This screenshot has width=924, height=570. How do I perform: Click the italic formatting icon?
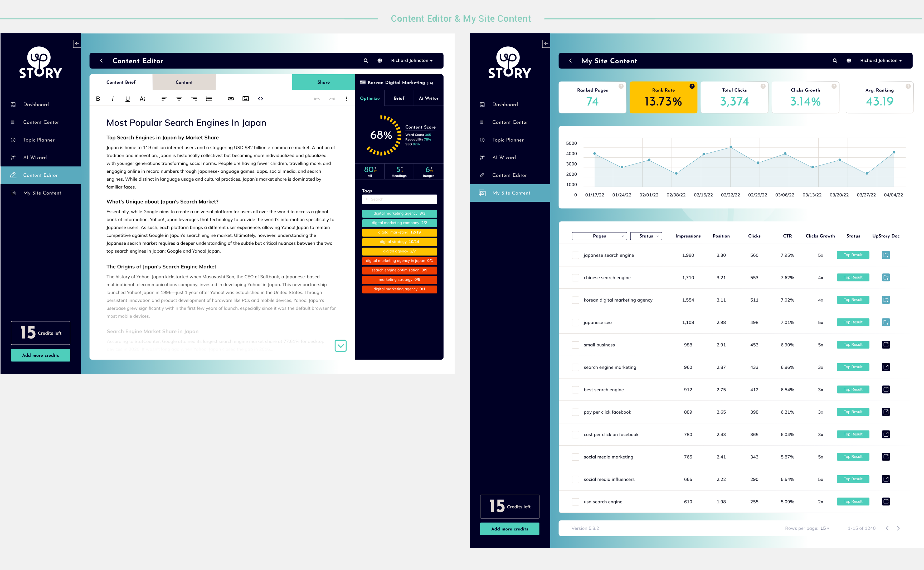(113, 99)
